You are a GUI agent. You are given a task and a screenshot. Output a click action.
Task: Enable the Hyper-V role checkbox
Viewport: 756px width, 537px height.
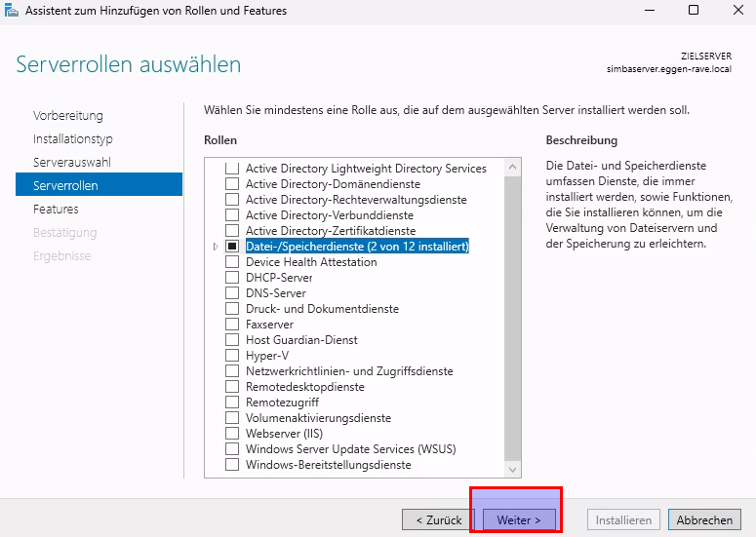[232, 356]
